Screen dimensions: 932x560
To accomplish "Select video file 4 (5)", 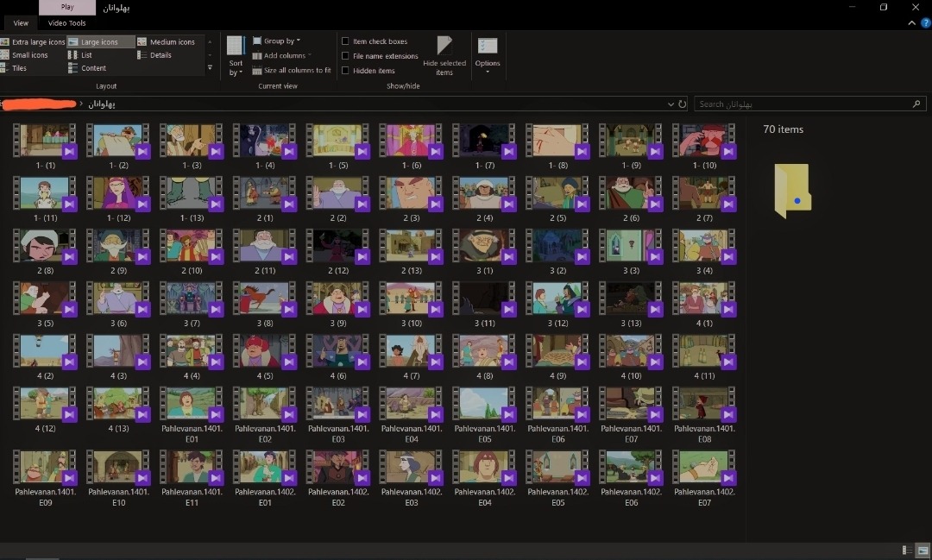I will (265, 356).
